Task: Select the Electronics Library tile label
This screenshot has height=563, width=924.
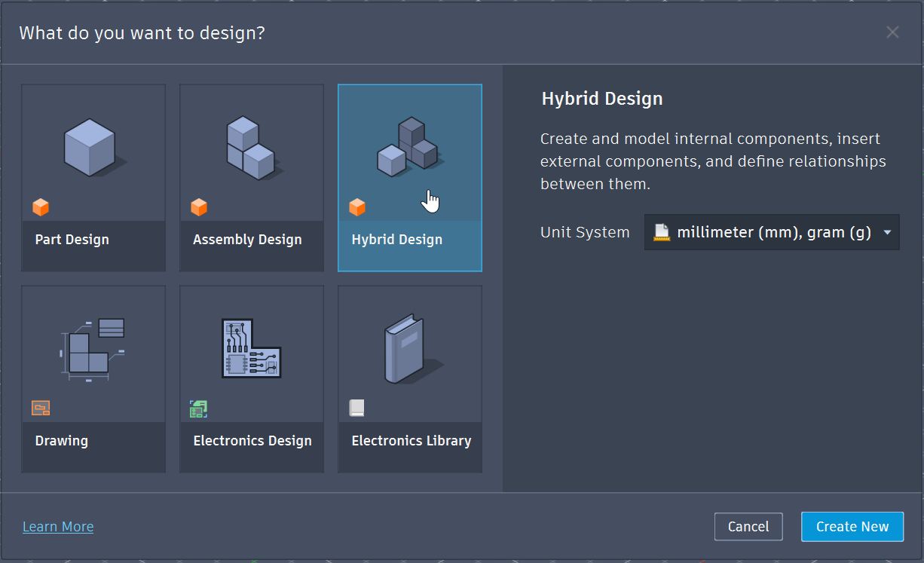Action: point(410,440)
